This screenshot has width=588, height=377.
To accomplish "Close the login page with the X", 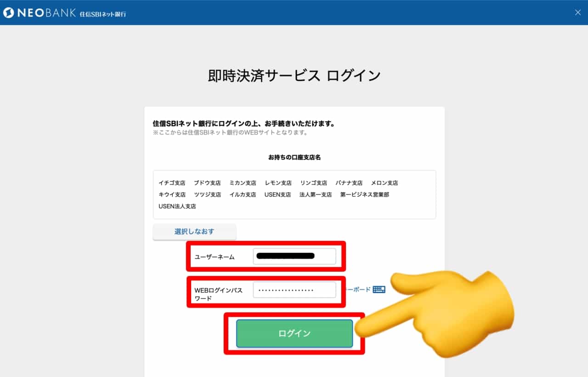I will pyautogui.click(x=578, y=12).
